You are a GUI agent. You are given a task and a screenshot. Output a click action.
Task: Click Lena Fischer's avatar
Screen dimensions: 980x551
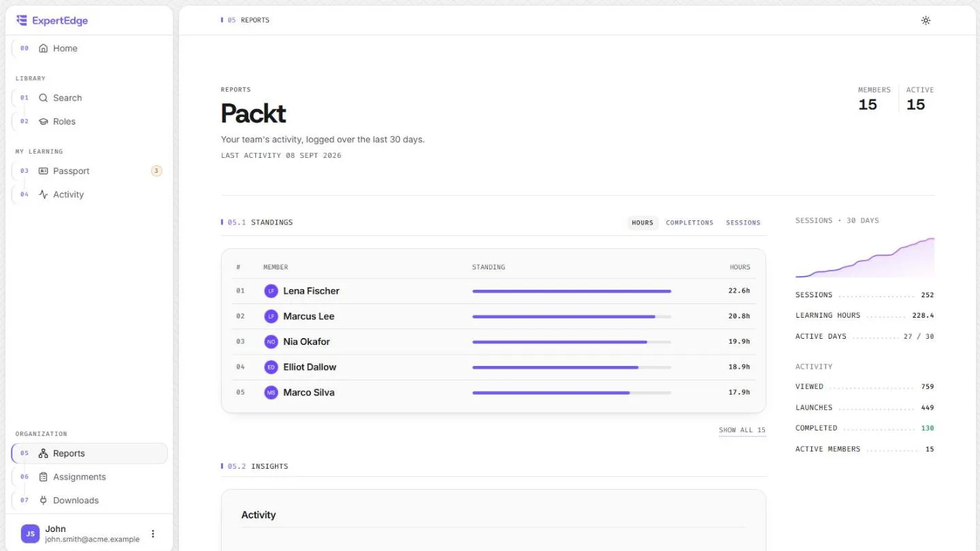272,291
